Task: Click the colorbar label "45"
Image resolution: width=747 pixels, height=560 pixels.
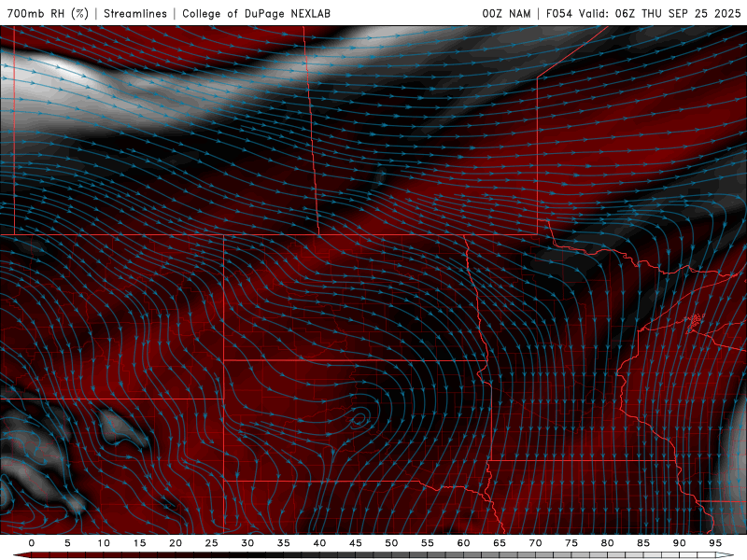Action: coord(356,543)
